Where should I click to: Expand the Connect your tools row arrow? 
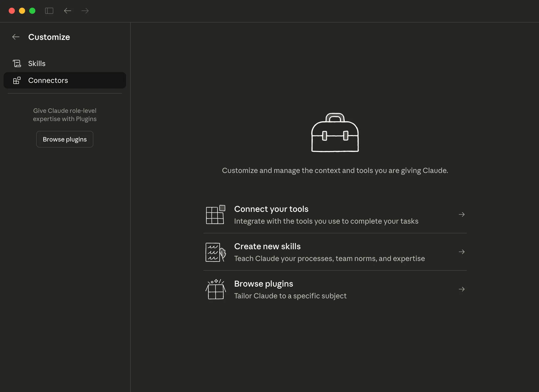coord(462,214)
